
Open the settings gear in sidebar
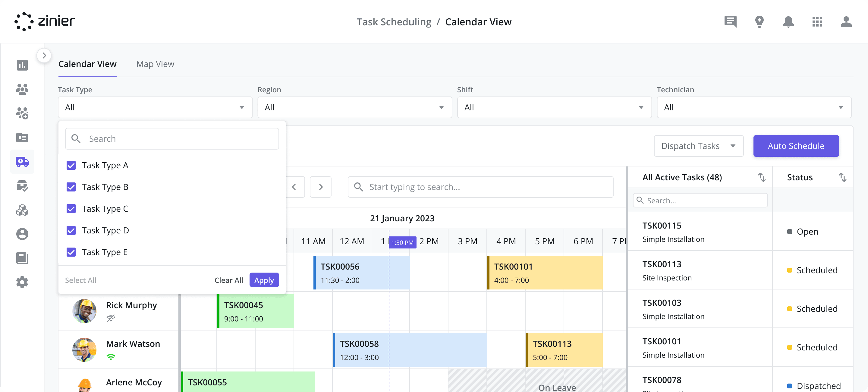22,282
